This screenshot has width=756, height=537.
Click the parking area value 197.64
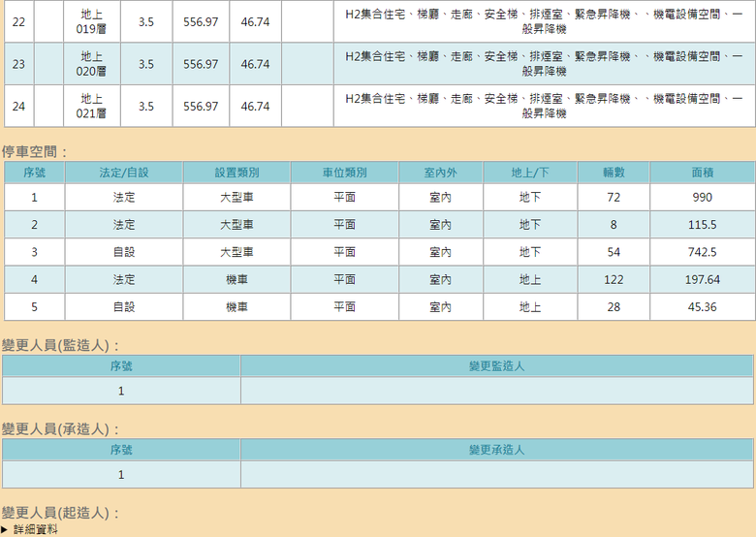pyautogui.click(x=702, y=279)
